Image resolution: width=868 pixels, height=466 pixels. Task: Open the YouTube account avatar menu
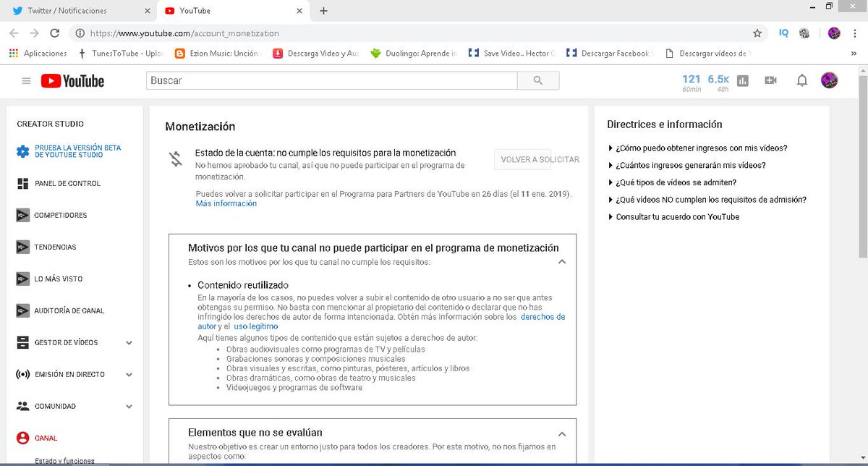coord(829,80)
